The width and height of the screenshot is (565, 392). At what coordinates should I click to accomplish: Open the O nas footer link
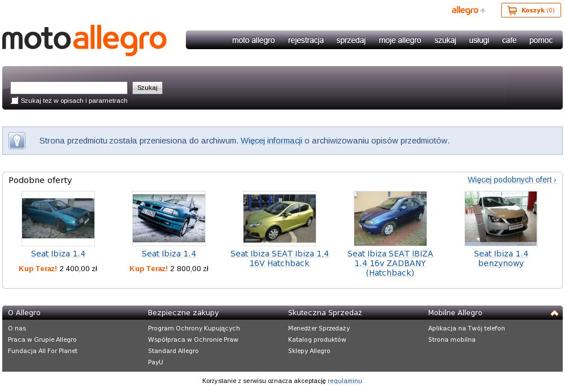[17, 328]
